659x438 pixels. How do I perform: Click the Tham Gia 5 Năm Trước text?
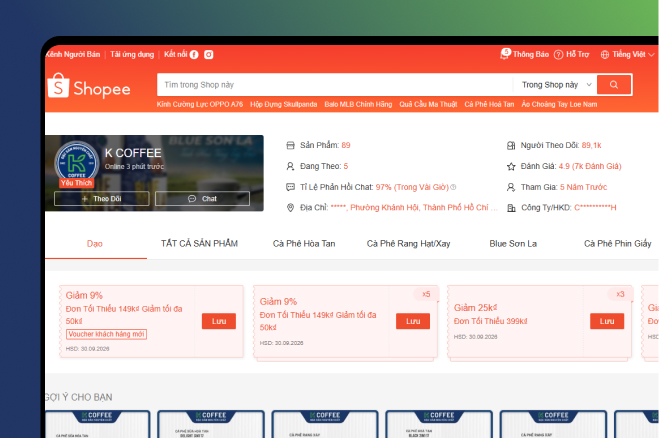tap(583, 187)
